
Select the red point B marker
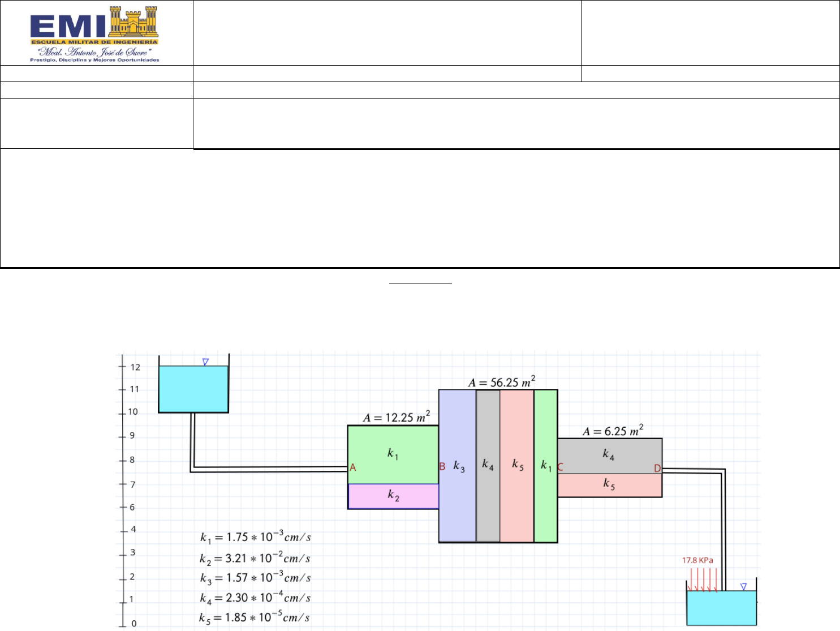(442, 466)
